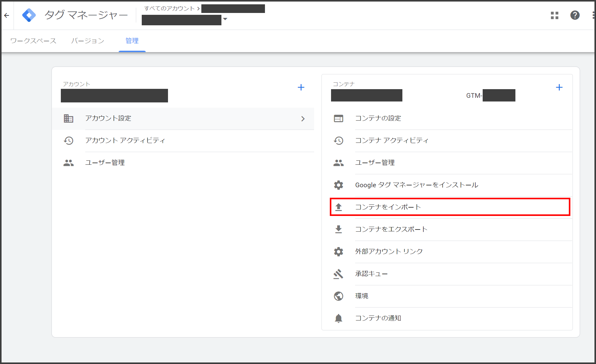Click the Tag Manager diamond logo
Screen dimensions: 596x364
(x=29, y=15)
